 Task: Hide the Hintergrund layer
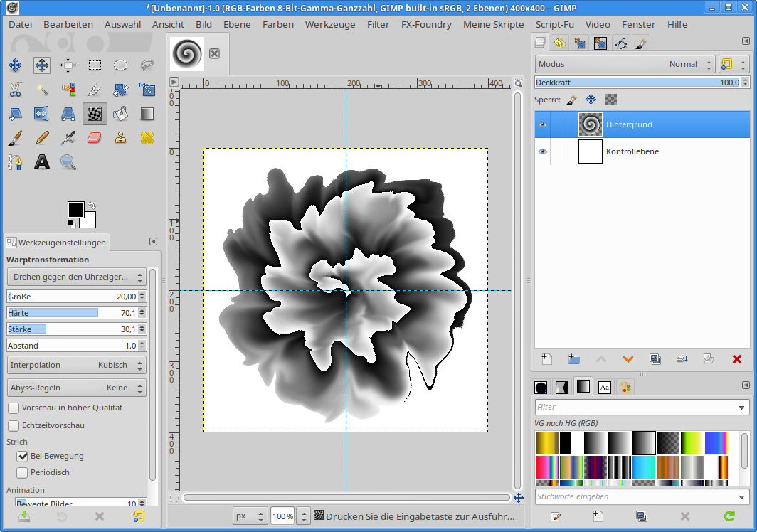(543, 124)
